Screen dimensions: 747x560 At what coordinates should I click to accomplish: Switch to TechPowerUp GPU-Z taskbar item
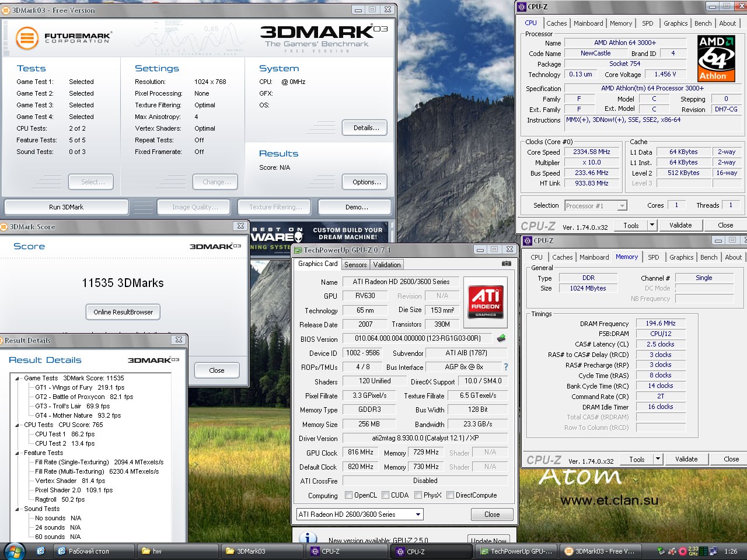(516, 551)
